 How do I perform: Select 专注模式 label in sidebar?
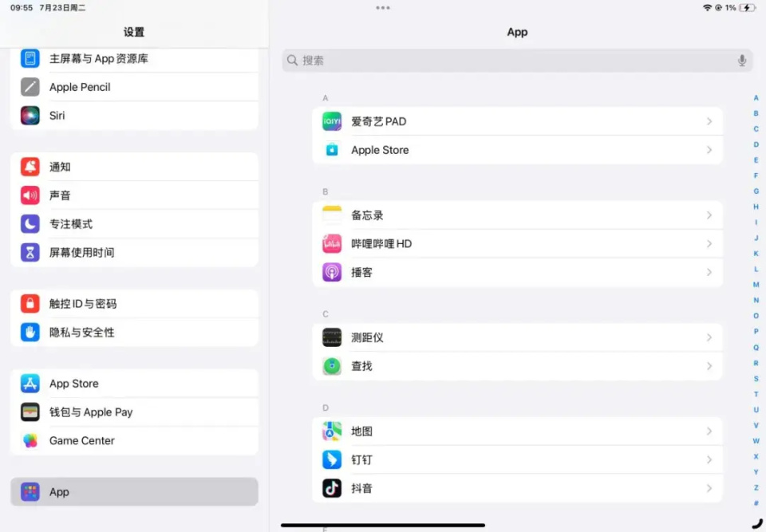[71, 224]
